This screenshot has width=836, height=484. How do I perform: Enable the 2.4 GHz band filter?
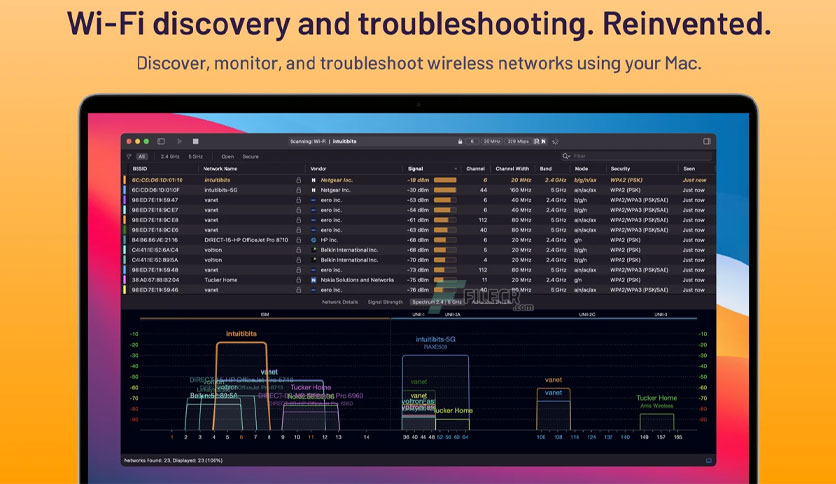[170, 157]
